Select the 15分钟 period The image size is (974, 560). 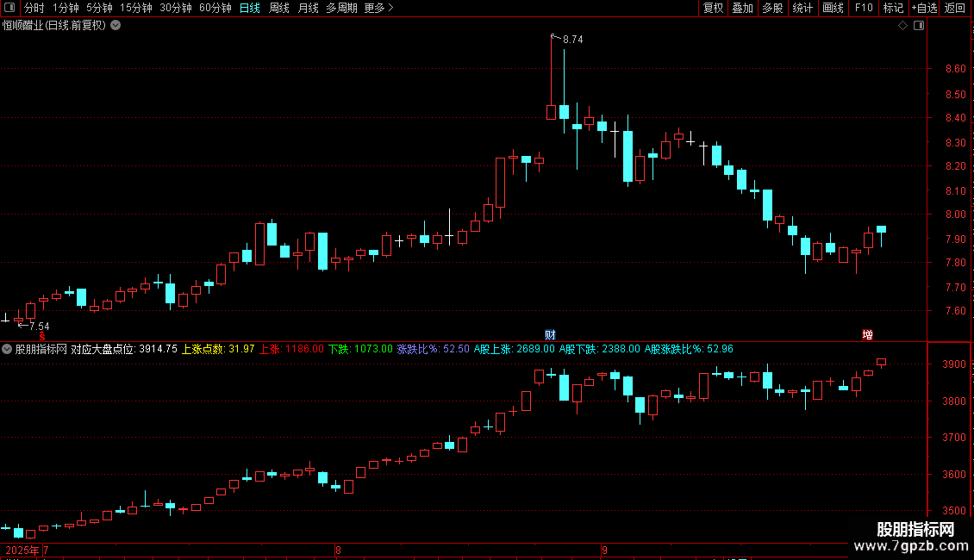point(135,8)
